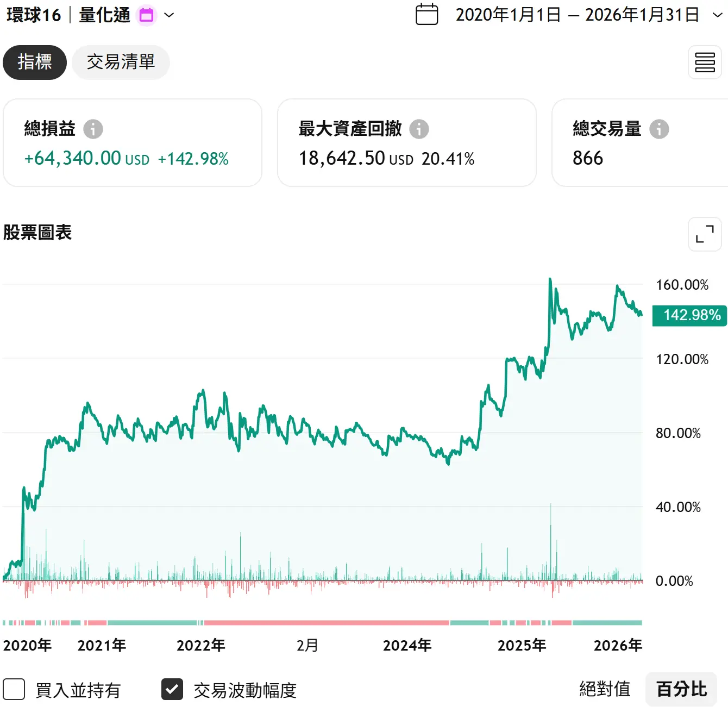Switch chart scale to 絕對值
The width and height of the screenshot is (728, 712).
(605, 689)
